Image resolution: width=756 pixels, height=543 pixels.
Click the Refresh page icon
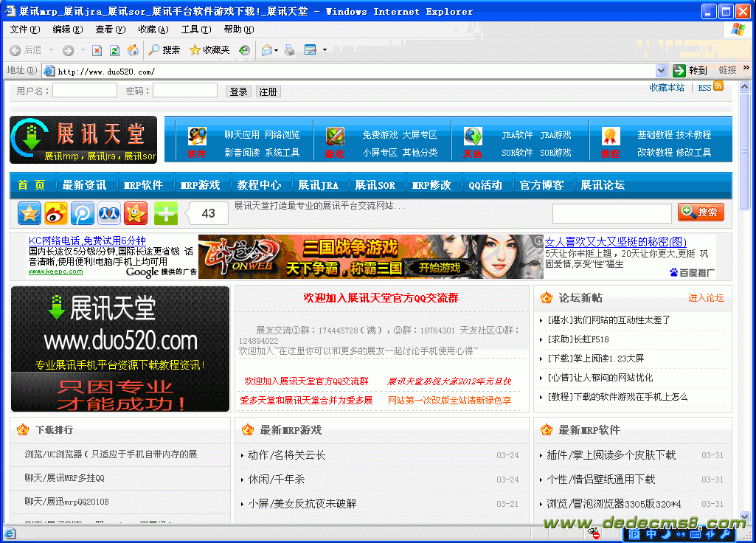114,50
